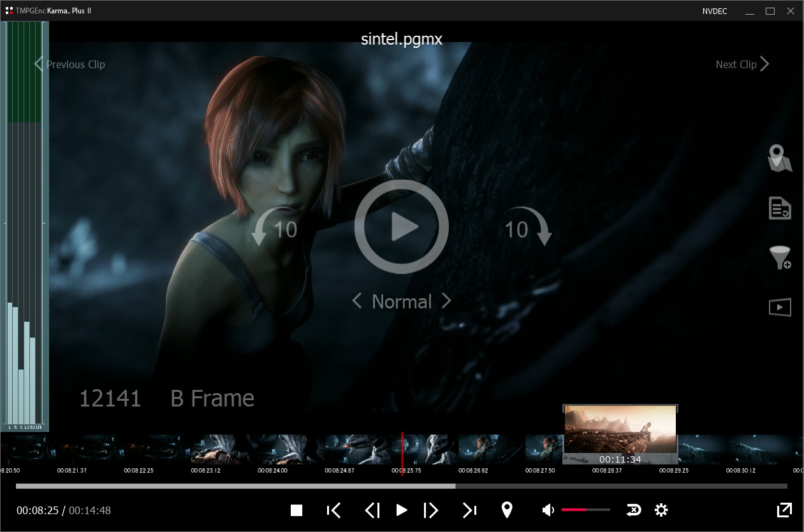
Task: Skip forward 10 seconds
Action: 528,227
